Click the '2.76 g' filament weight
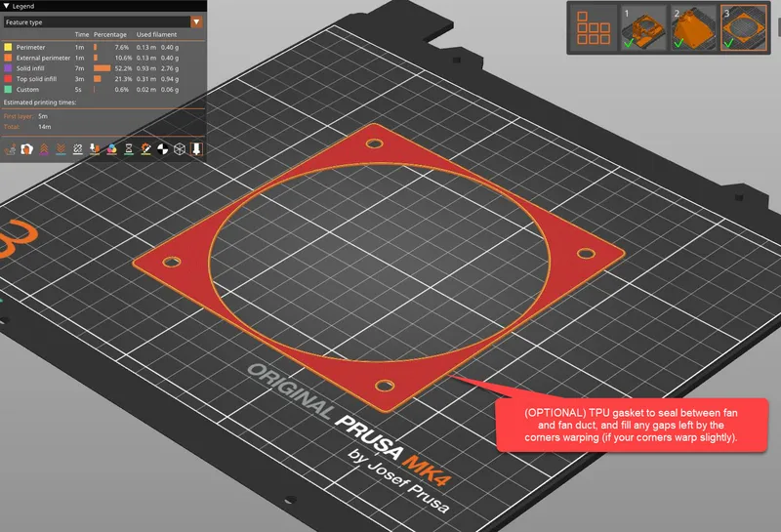This screenshot has width=781, height=532. [x=170, y=68]
